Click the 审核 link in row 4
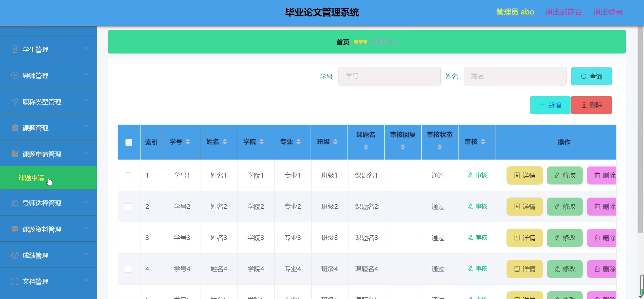Viewport: 644px width, 299px height. point(477,268)
